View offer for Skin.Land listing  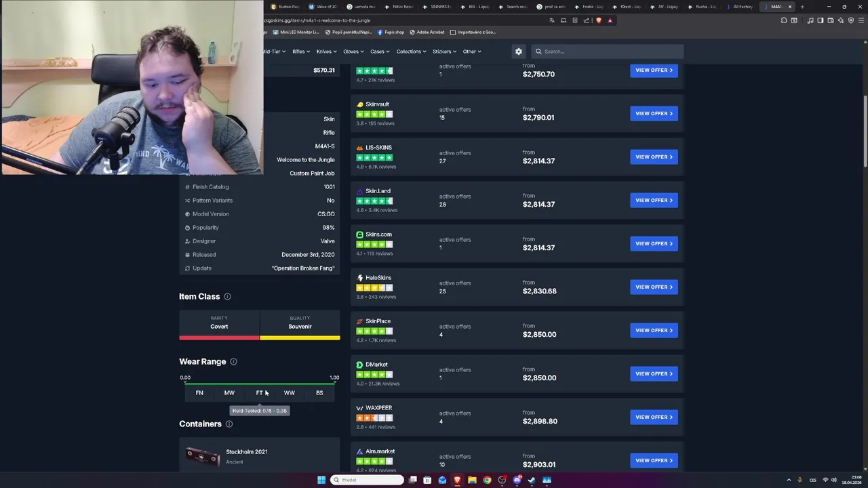[x=654, y=201]
